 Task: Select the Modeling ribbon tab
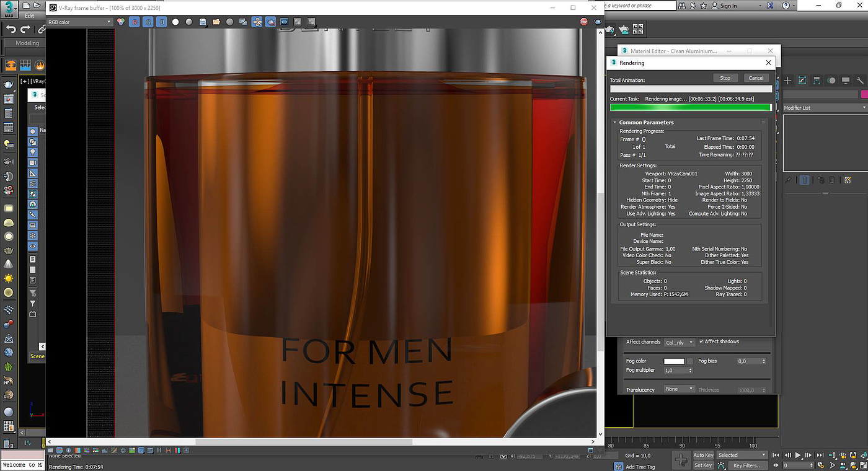click(27, 43)
